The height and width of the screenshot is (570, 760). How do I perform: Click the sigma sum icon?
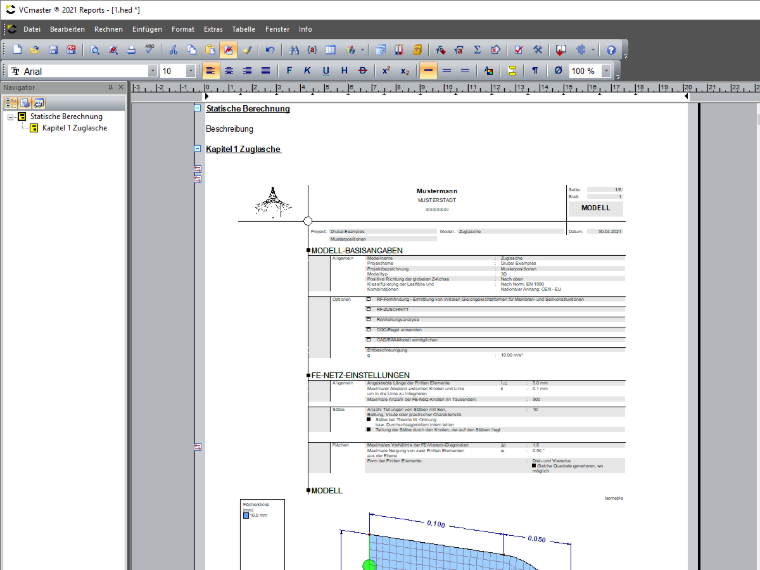point(477,49)
